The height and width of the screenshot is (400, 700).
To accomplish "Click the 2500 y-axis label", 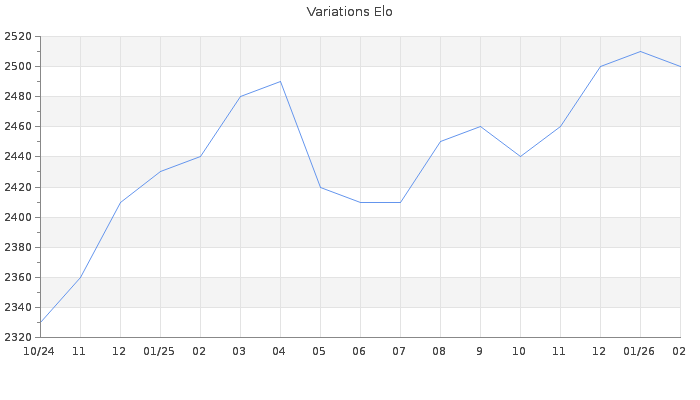I will click(x=18, y=67).
